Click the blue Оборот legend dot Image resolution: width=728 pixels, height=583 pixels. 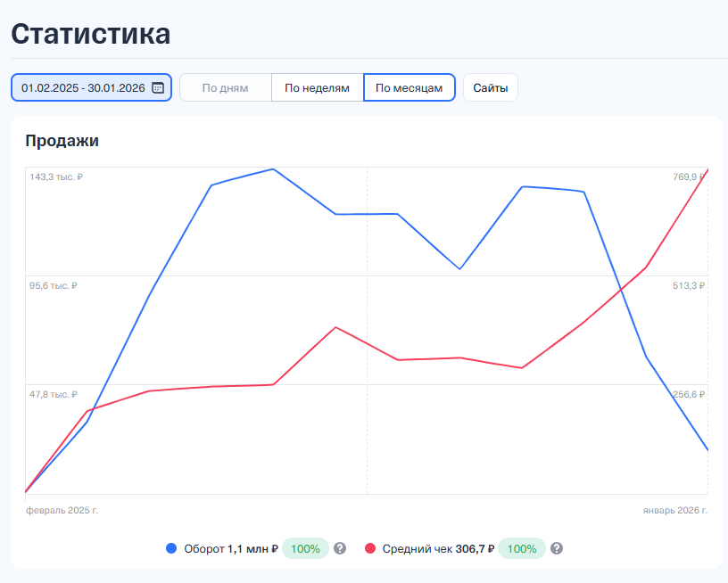click(172, 548)
